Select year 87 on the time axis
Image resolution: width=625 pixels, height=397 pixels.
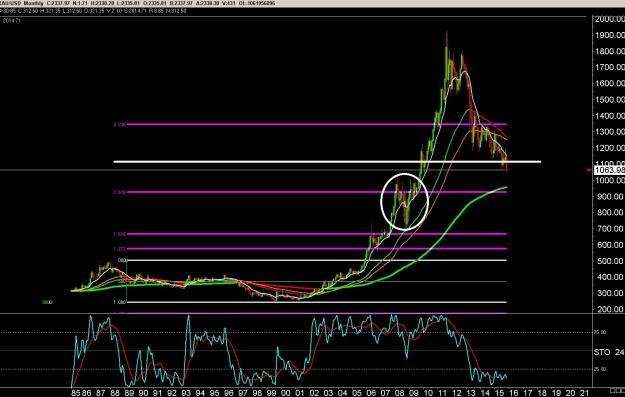(100, 393)
